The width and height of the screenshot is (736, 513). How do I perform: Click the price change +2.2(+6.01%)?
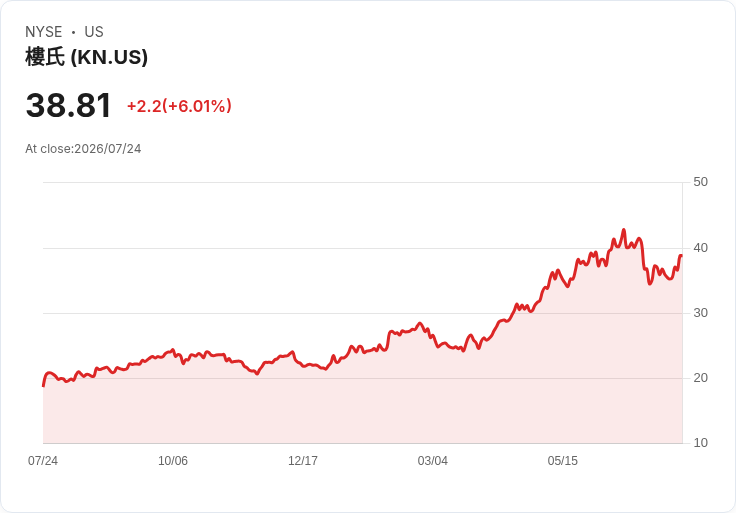tap(179, 106)
